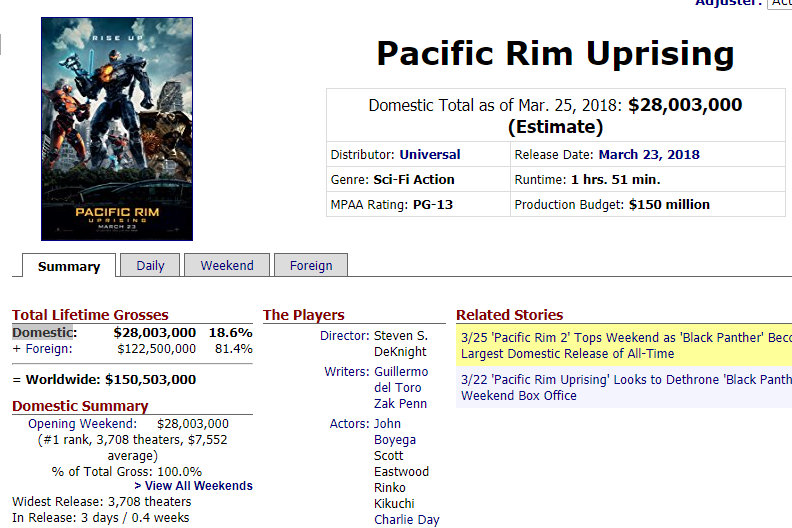Click the Domestic Summary heading
Screen dimensions: 792x528
pyautogui.click(x=80, y=406)
